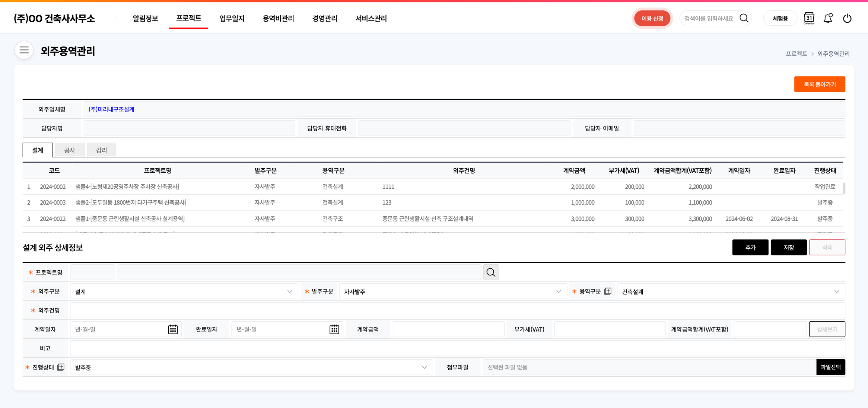The width and height of the screenshot is (868, 408).
Task: Switch to 설계 tab
Action: [x=38, y=150]
